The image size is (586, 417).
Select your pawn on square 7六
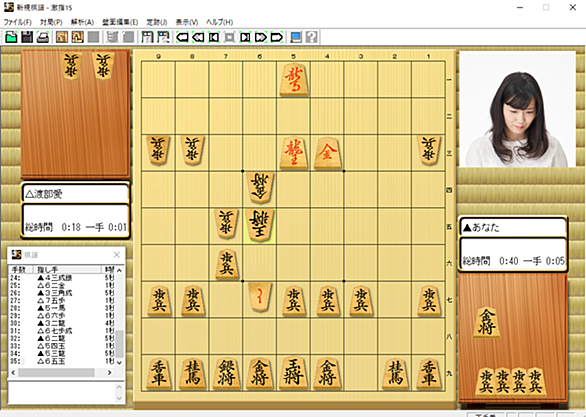(226, 264)
